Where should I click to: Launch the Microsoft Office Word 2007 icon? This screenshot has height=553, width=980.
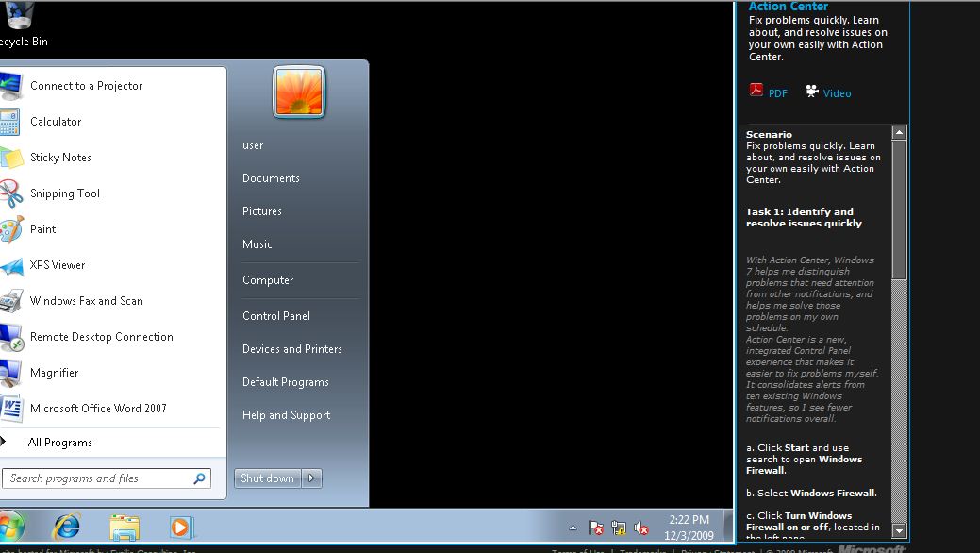tap(10, 409)
